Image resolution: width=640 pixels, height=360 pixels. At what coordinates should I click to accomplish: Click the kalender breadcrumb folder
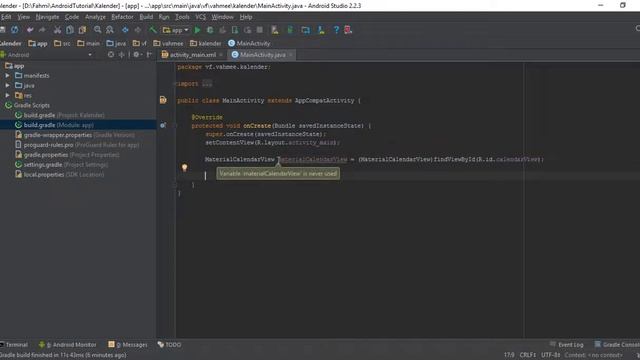coord(205,43)
